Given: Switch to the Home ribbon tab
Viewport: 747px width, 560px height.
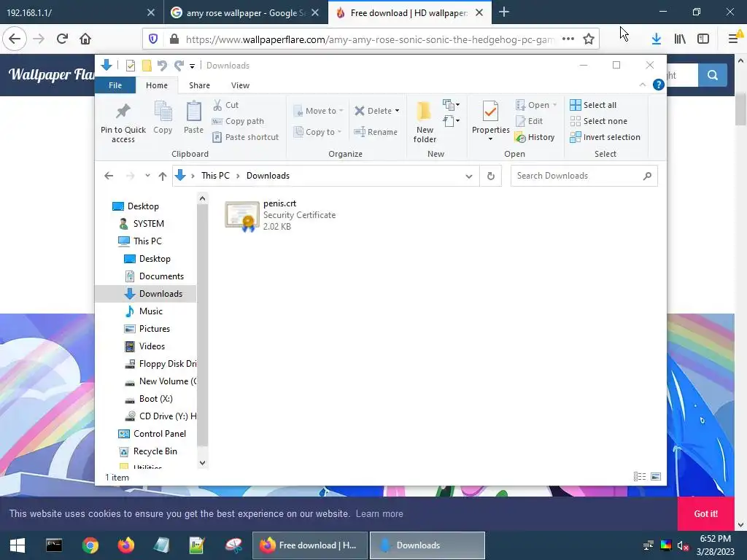Looking at the screenshot, I should pyautogui.click(x=157, y=85).
